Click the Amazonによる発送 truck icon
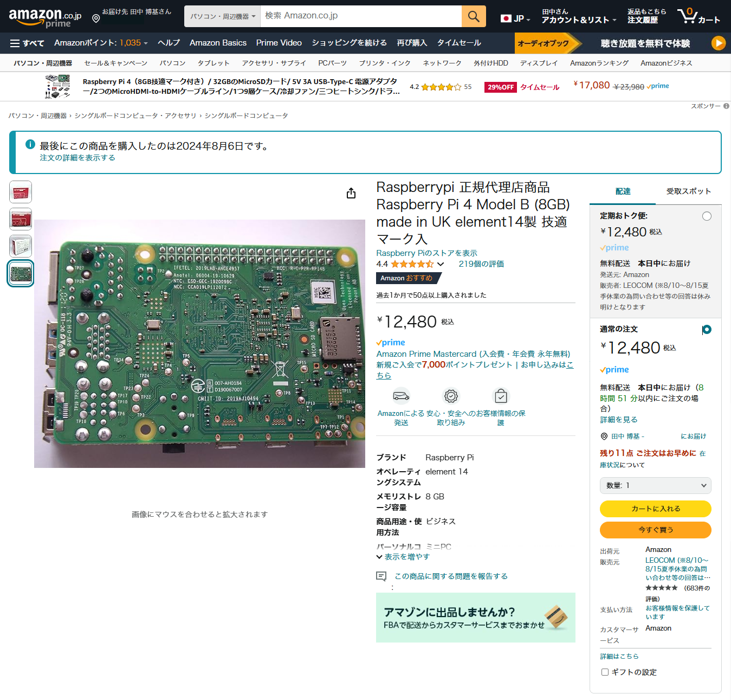 tap(401, 396)
